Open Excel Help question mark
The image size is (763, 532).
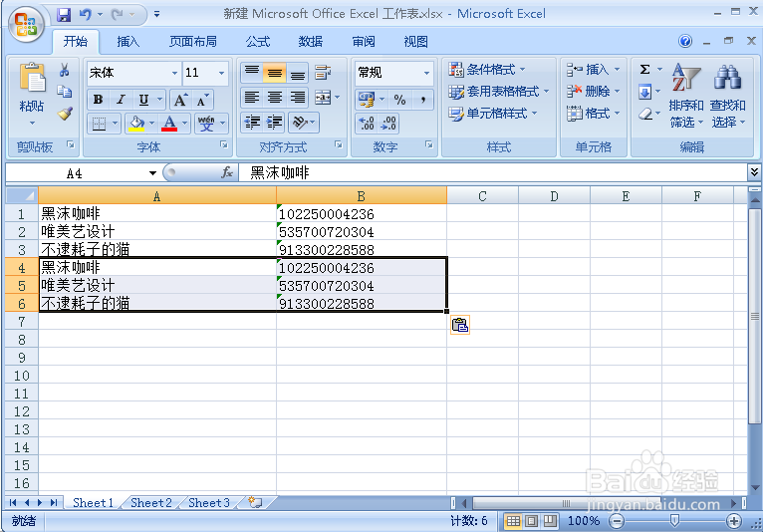tap(685, 42)
